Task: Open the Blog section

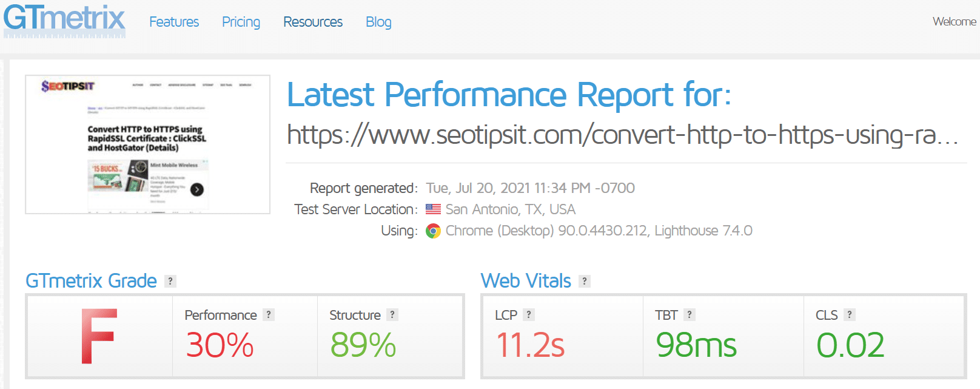Action: click(378, 22)
